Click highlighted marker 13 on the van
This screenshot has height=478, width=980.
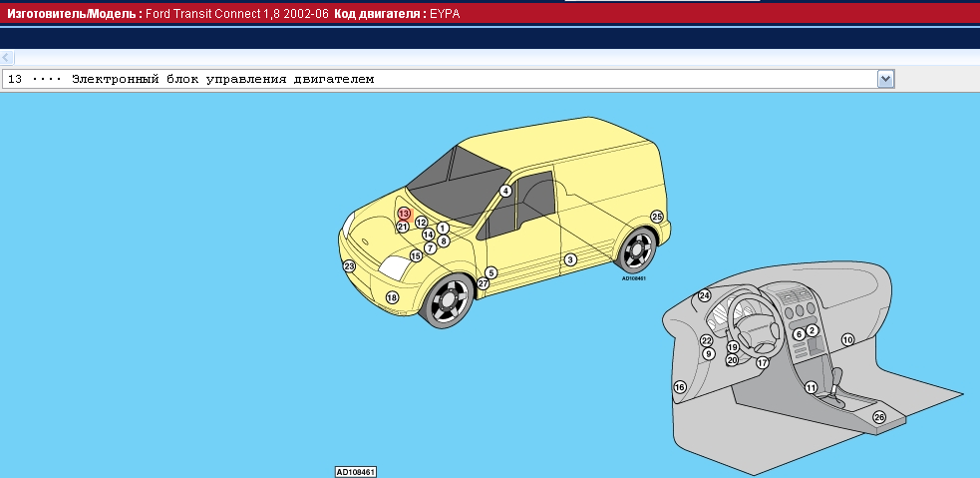click(x=404, y=214)
